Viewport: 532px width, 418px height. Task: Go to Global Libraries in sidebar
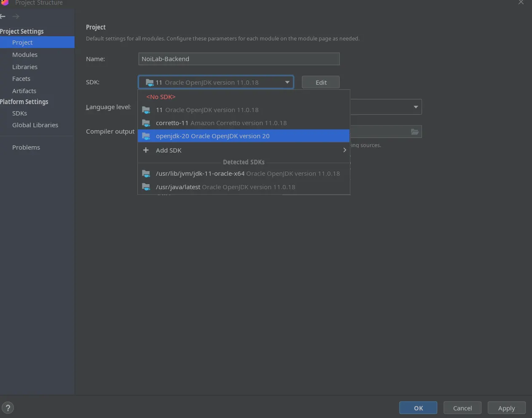(x=35, y=125)
